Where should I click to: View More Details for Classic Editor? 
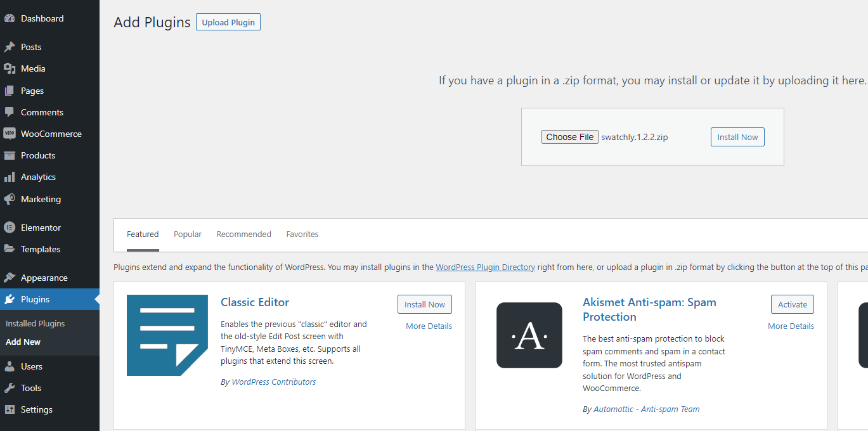tap(429, 326)
